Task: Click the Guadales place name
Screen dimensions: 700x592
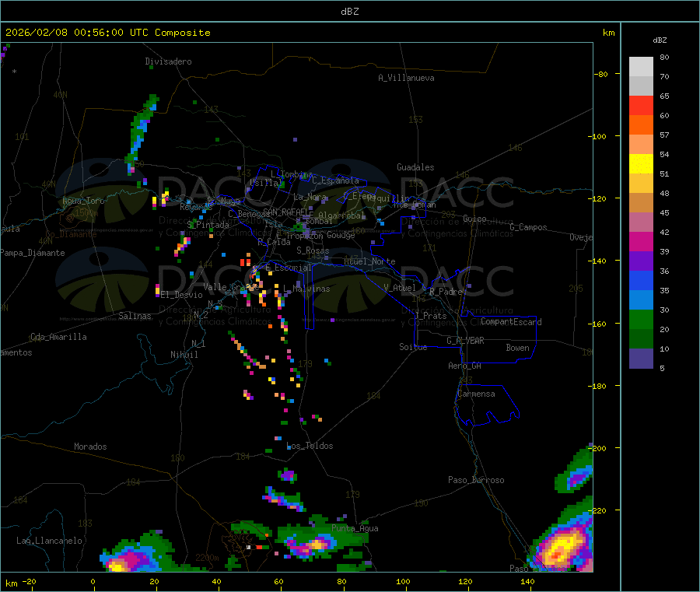Action: click(x=415, y=167)
